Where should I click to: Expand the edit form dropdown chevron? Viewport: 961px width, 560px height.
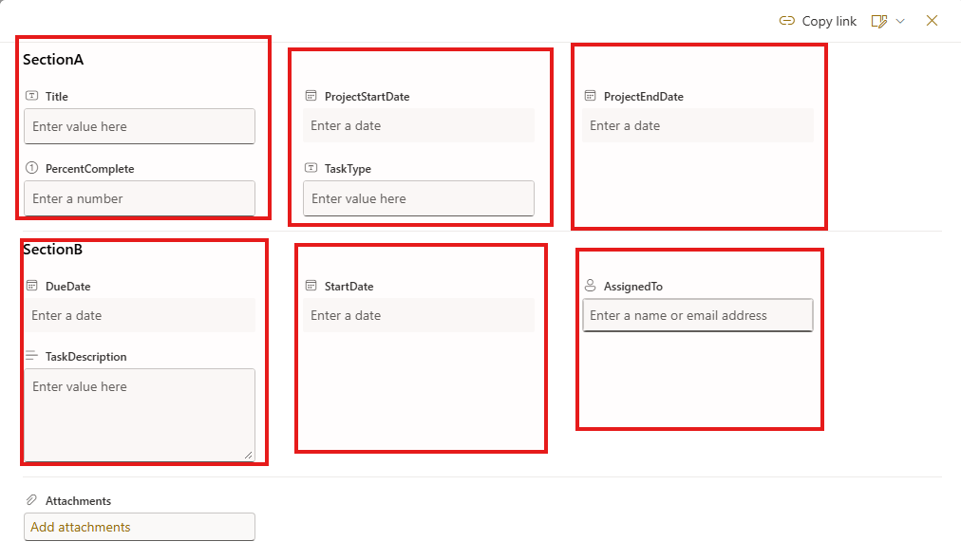pyautogui.click(x=900, y=22)
